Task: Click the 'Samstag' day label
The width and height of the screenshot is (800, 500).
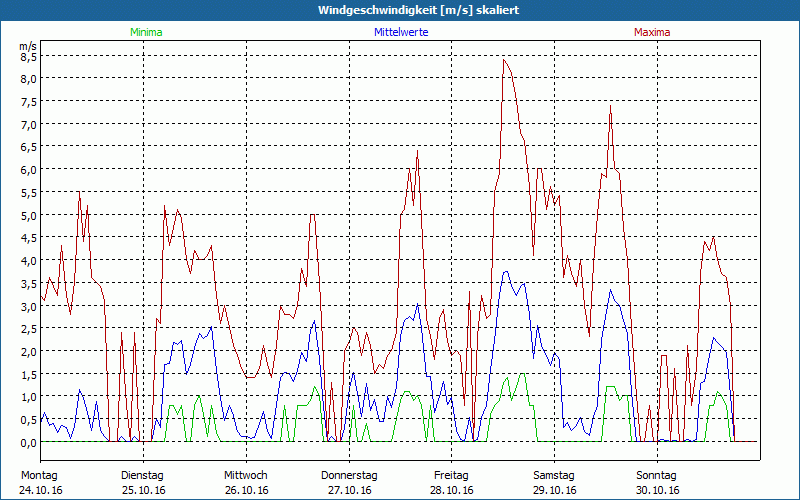Action: (554, 476)
